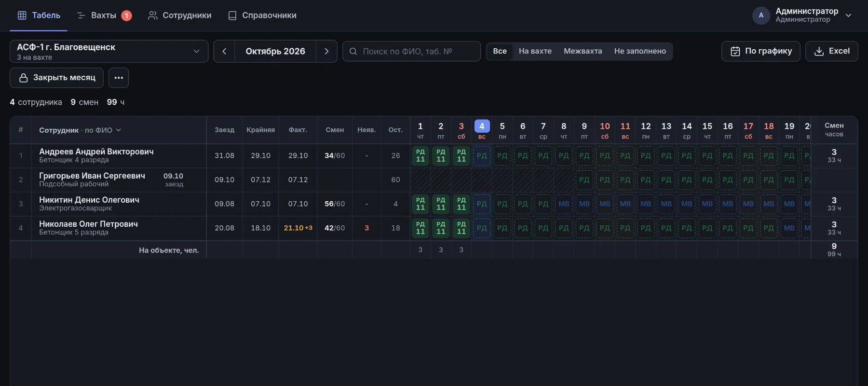The image size is (868, 386).
Task: Click the Заезд column header
Action: pyautogui.click(x=225, y=130)
